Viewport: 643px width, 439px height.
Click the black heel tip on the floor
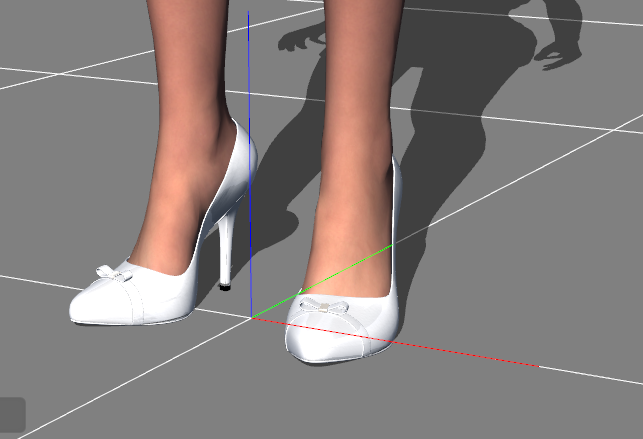click(x=225, y=286)
